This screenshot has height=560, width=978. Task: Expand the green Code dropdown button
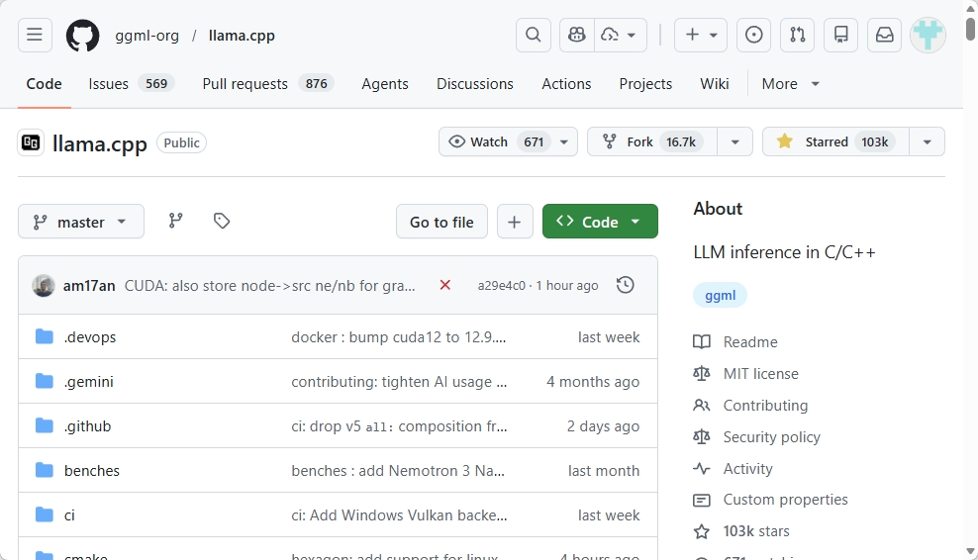tap(600, 222)
